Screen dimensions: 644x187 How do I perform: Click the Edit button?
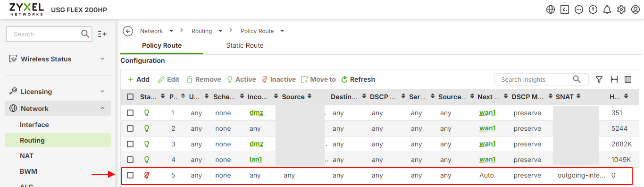[x=168, y=79]
